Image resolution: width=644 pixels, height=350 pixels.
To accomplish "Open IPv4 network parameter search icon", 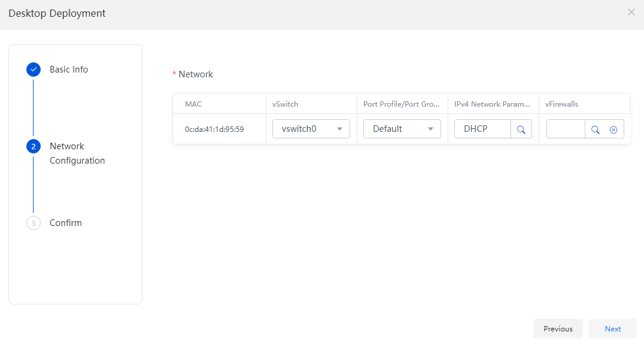I will (x=521, y=129).
